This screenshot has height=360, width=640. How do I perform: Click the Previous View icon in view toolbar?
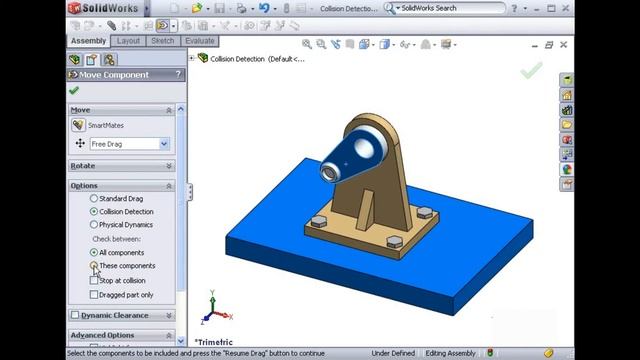tap(336, 44)
